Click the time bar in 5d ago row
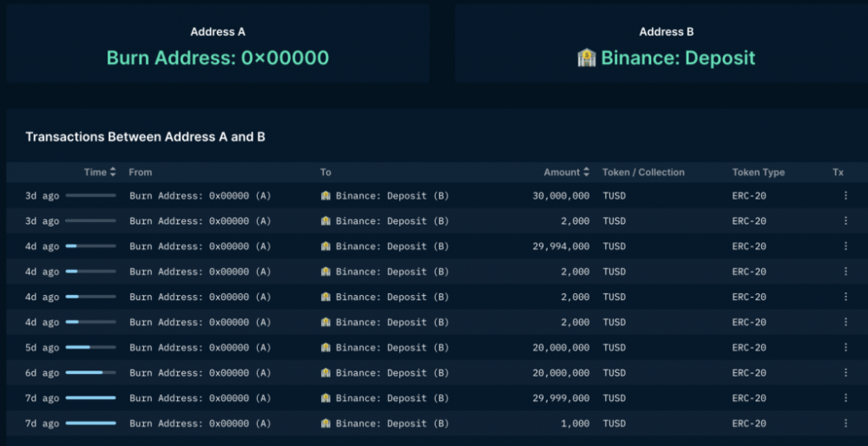The width and height of the screenshot is (868, 446). (x=91, y=347)
